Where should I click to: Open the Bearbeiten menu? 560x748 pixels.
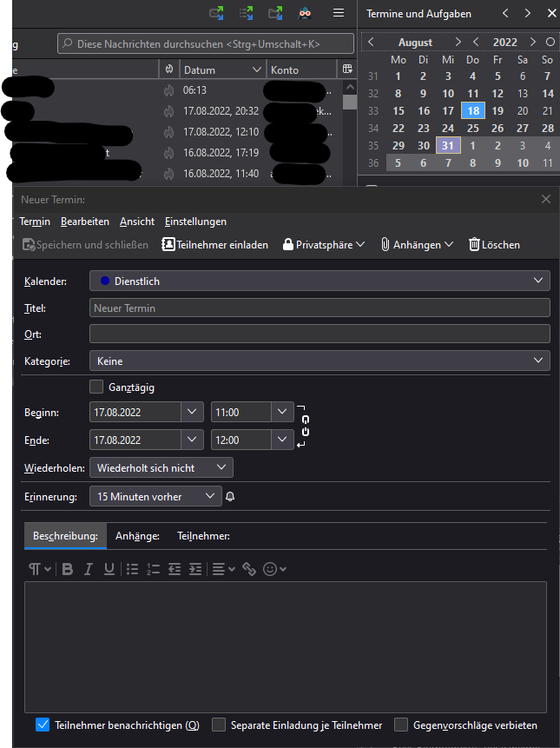coord(85,222)
